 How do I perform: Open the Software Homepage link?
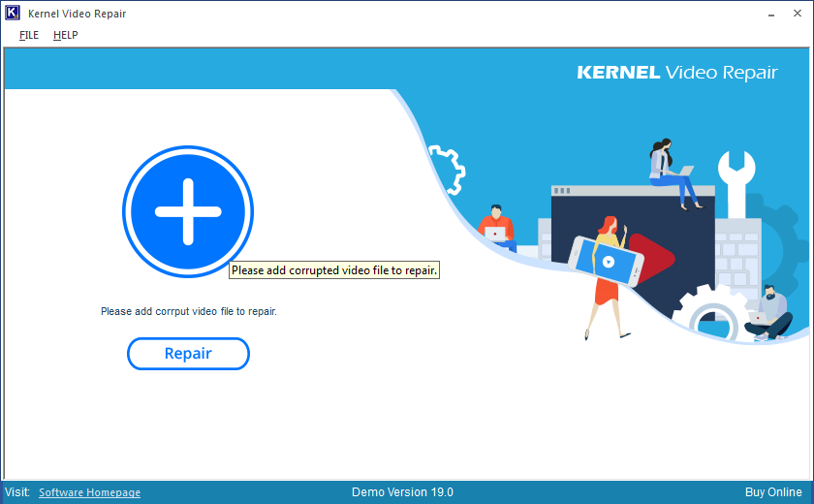pyautogui.click(x=89, y=492)
